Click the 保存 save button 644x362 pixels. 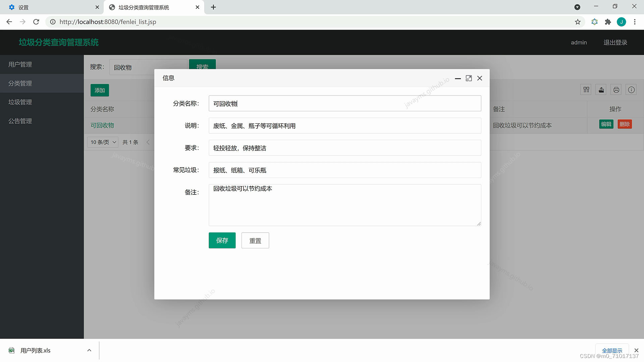[222, 240]
